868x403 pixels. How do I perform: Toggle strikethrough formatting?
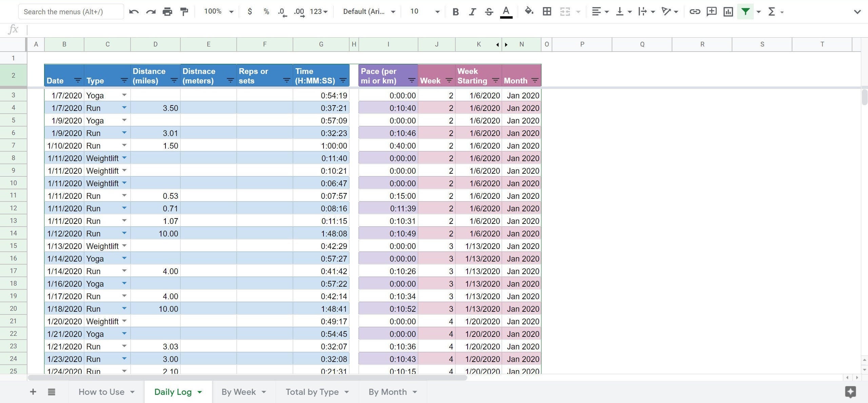(x=489, y=11)
